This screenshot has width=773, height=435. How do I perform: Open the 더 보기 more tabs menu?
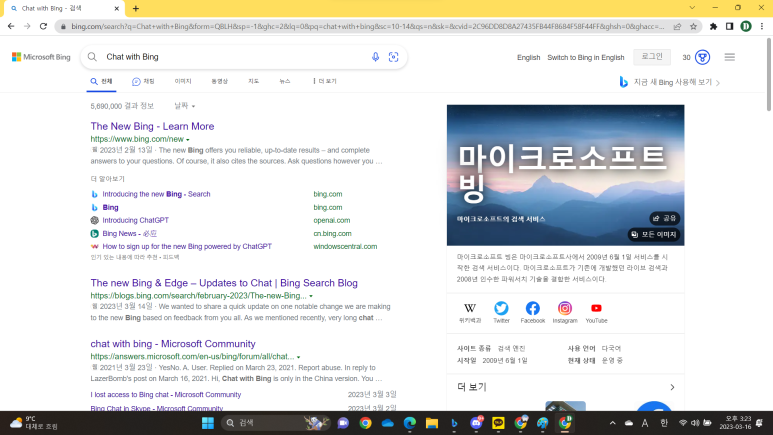point(325,81)
